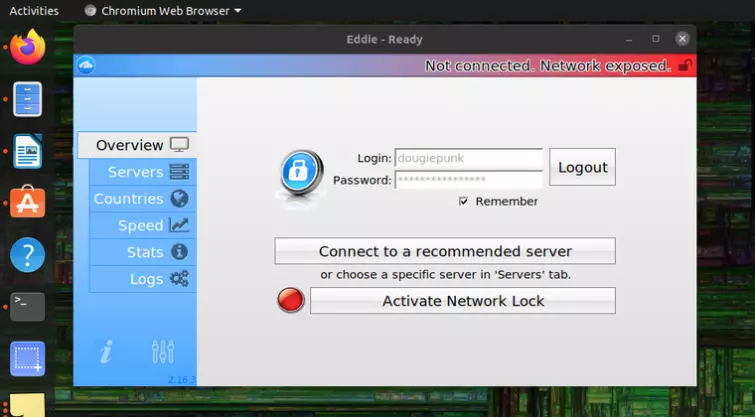
Task: Expand the Chromium Web Browser app menu
Action: (163, 11)
